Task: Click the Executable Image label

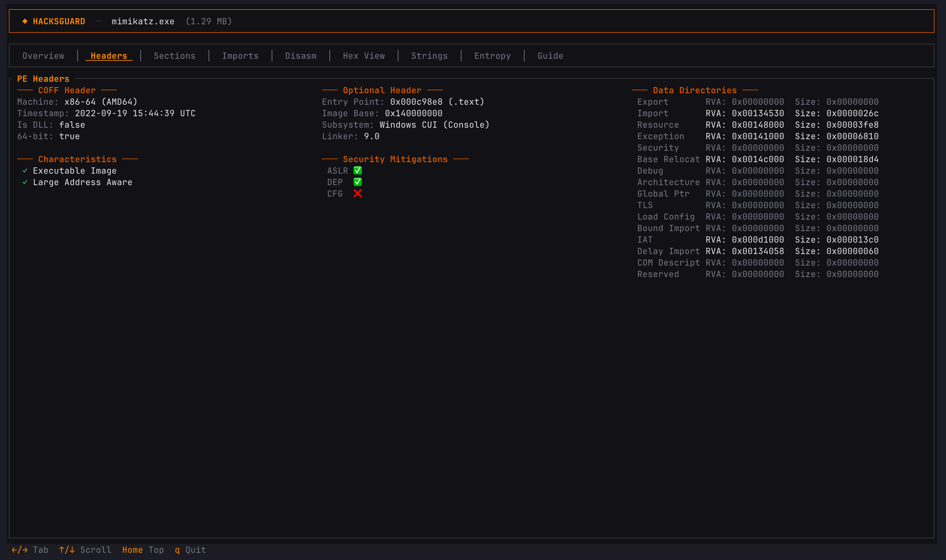Action: tap(75, 171)
